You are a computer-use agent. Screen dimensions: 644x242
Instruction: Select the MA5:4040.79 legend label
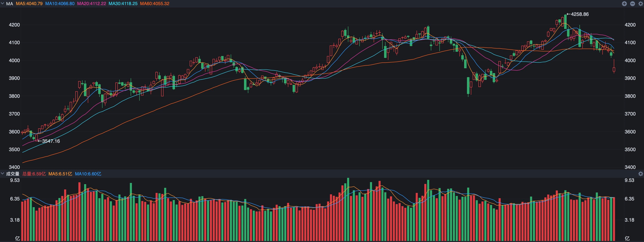29,4
